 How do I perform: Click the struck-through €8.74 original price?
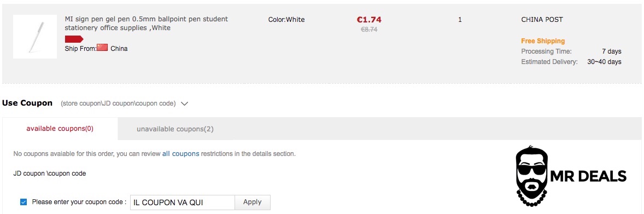369,30
